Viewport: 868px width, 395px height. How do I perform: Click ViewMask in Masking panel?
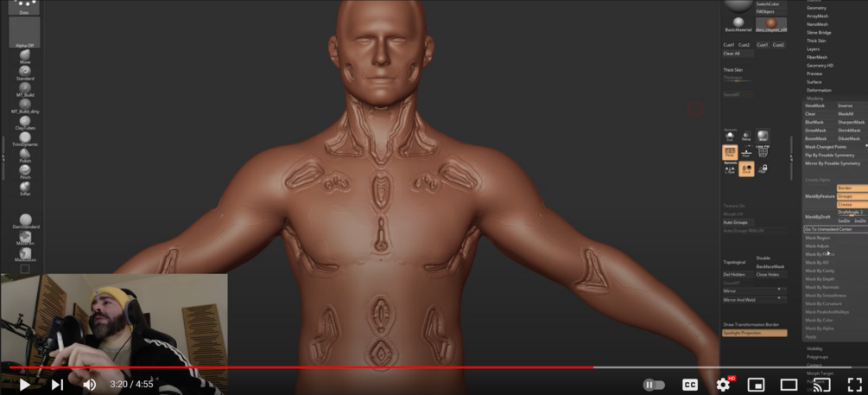tap(820, 105)
